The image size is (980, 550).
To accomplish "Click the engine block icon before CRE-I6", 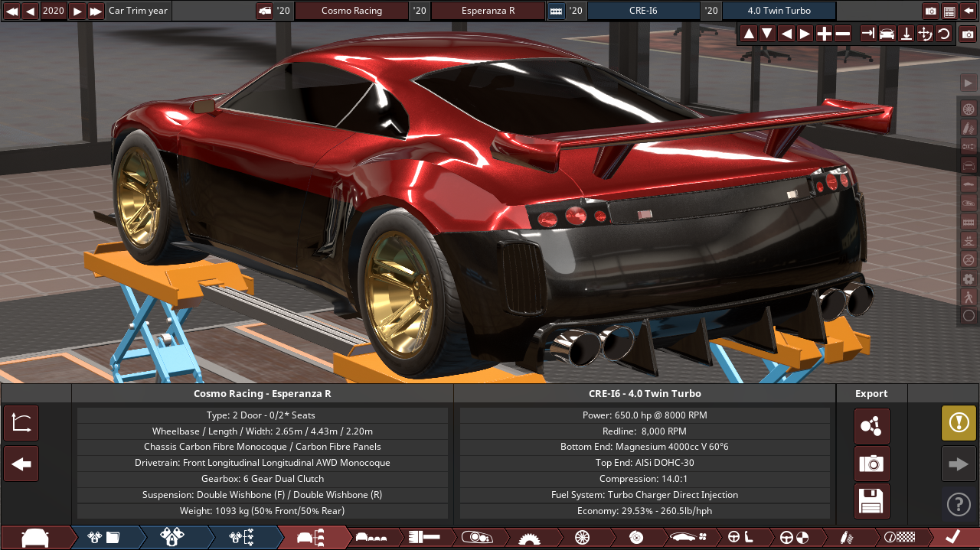I will coord(557,11).
